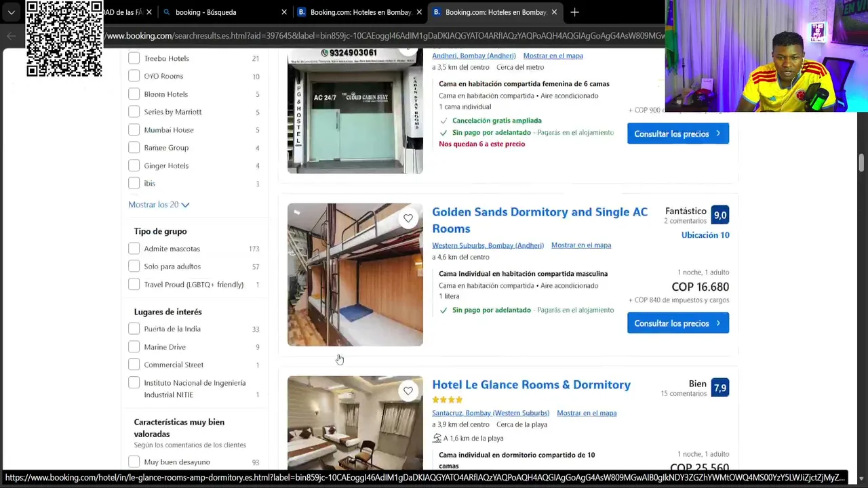The width and height of the screenshot is (868, 488).
Task: Click the Sin pago por adelantado text for Golden Sands
Action: tap(492, 310)
